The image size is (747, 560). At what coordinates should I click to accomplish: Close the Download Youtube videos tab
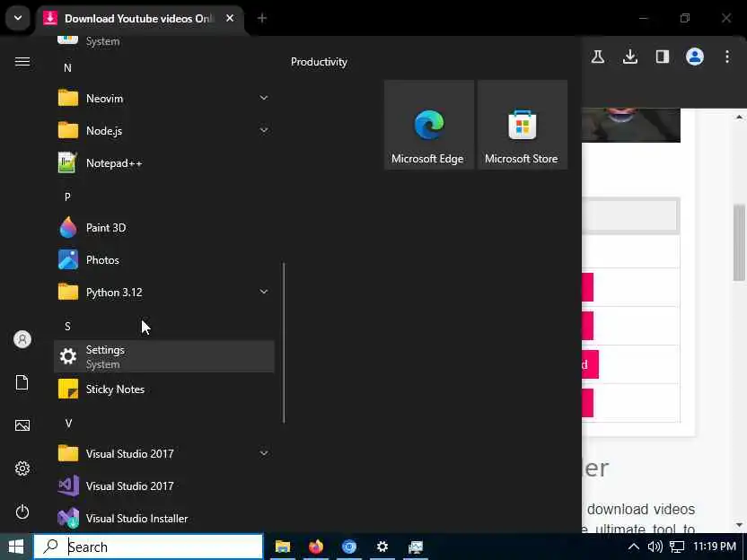(x=230, y=18)
